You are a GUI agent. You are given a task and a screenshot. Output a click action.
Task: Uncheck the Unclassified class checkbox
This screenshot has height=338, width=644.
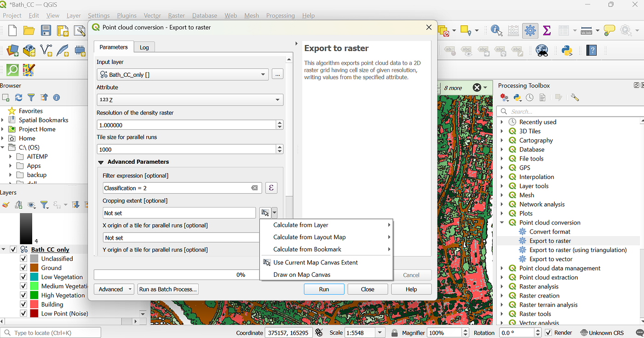click(x=23, y=258)
